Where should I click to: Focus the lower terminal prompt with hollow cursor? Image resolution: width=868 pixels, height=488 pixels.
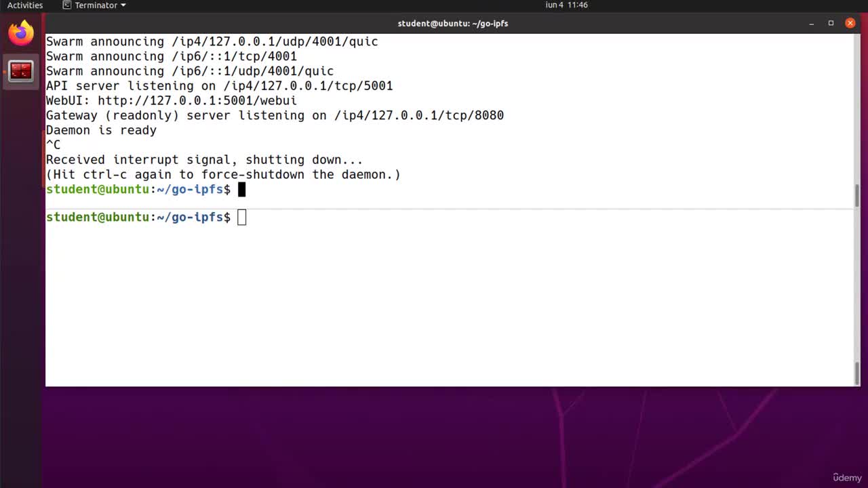146,217
